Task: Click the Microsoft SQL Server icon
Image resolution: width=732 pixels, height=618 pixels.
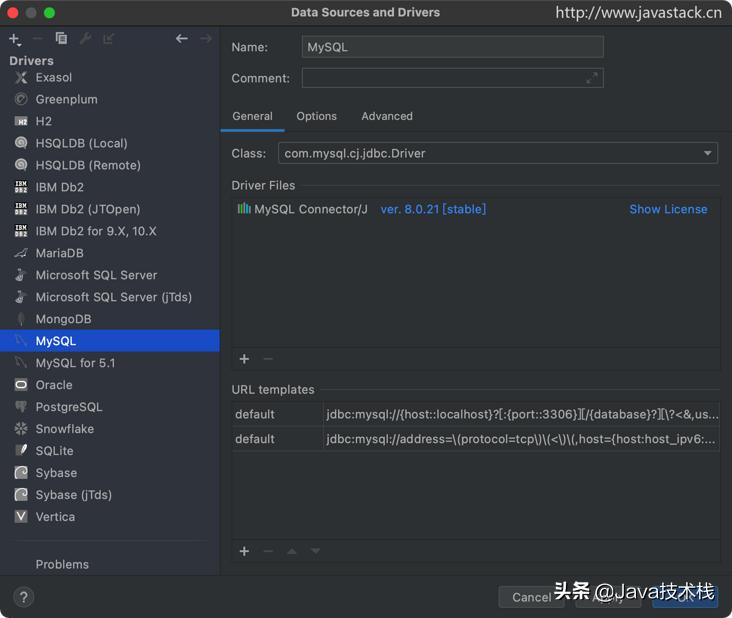Action: tap(21, 275)
